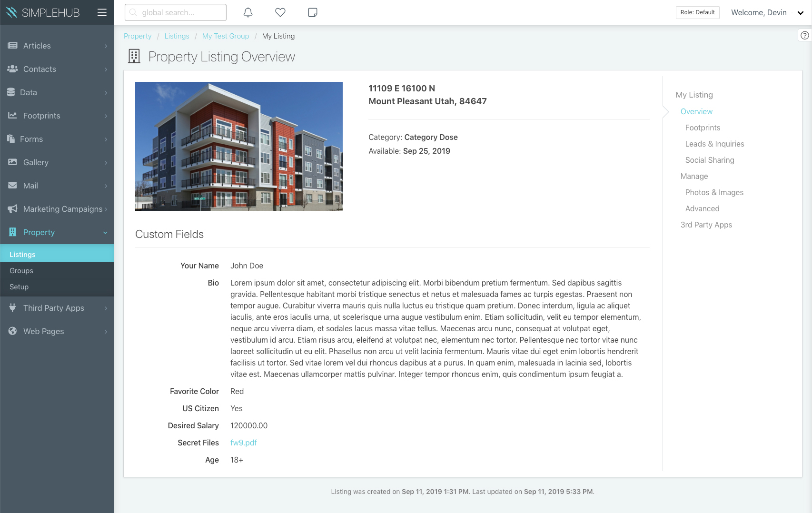The width and height of the screenshot is (812, 513).
Task: Click the Web Pages globe icon
Action: pos(12,331)
